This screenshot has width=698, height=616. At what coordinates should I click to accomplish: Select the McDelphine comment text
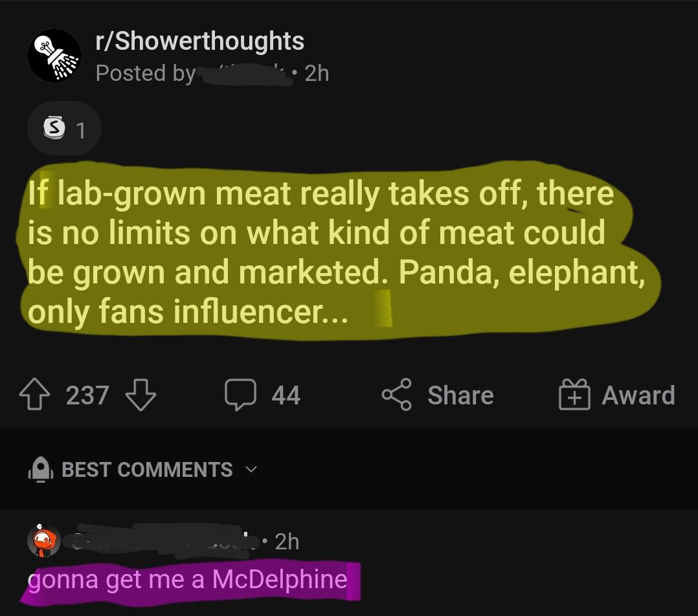(188, 579)
